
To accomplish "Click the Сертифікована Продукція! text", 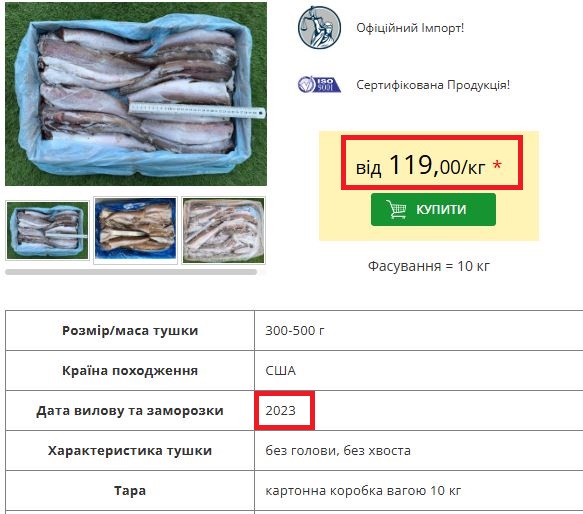I will [x=433, y=85].
